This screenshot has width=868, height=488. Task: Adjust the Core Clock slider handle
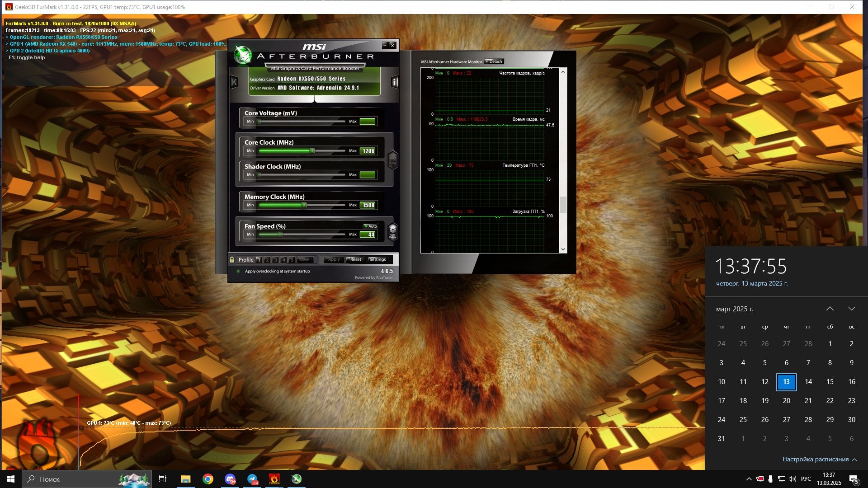coord(312,150)
